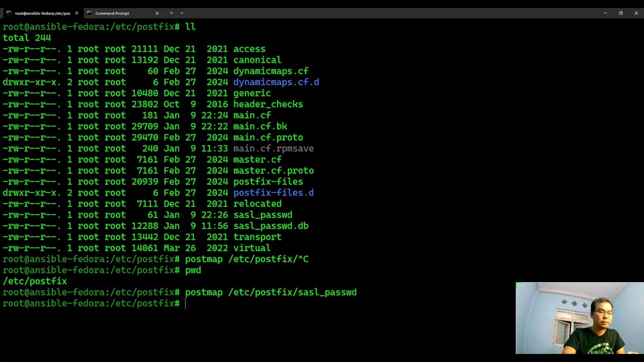Click the 'postmap /etc/postfix/sasl_passwd' command

[x=271, y=292]
